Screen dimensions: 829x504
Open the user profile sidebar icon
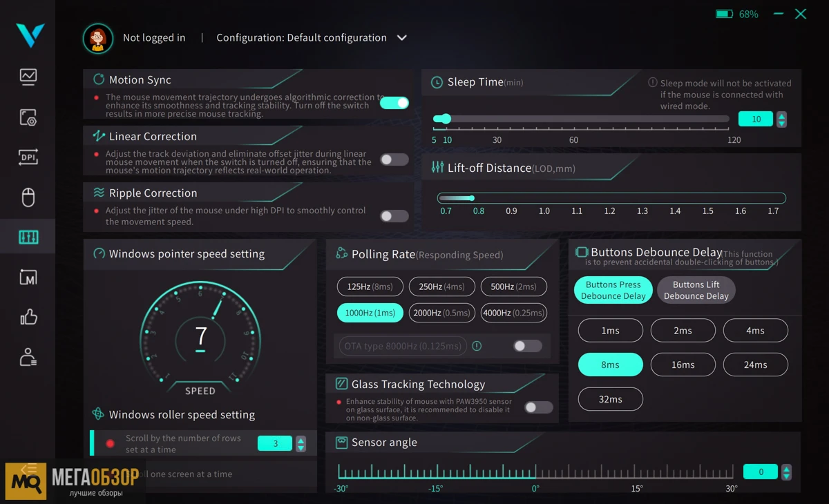point(28,357)
